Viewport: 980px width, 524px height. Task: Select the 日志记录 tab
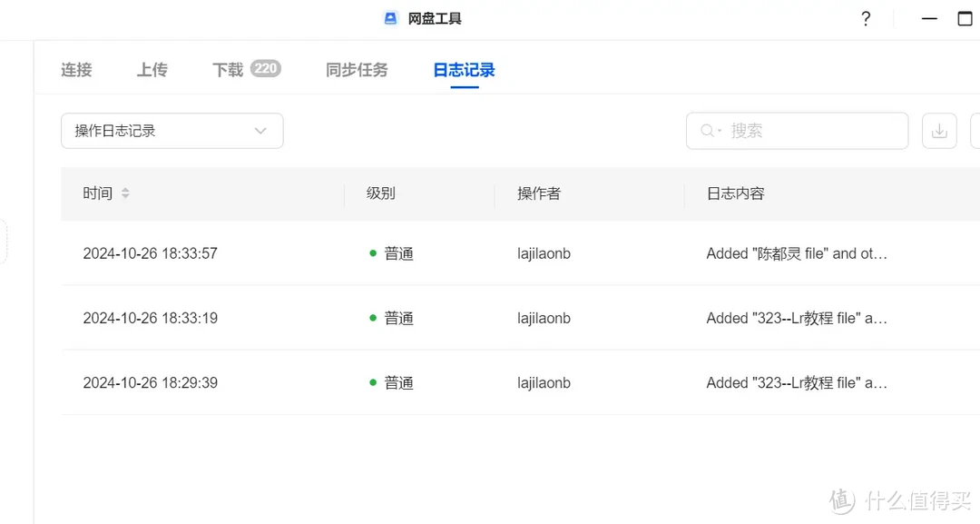[x=463, y=69]
